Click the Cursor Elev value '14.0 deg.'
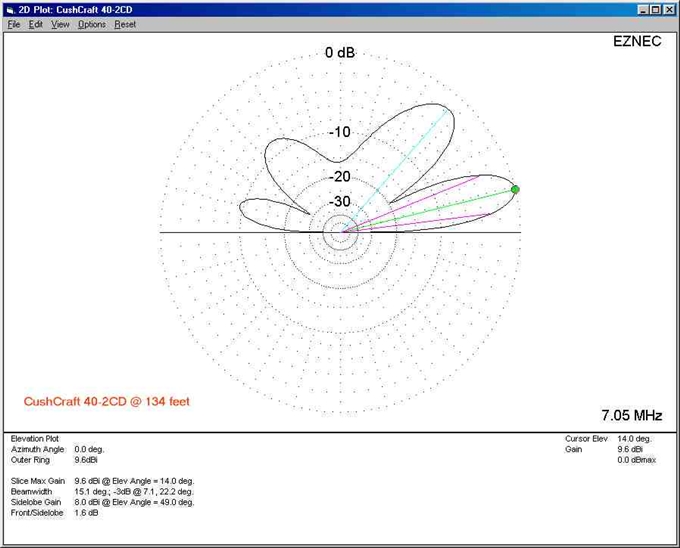The width and height of the screenshot is (680, 548). [634, 439]
